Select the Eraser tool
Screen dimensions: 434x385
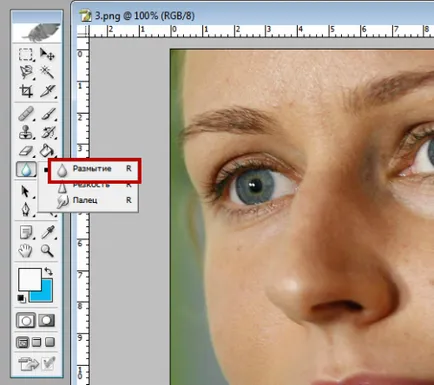click(26, 151)
